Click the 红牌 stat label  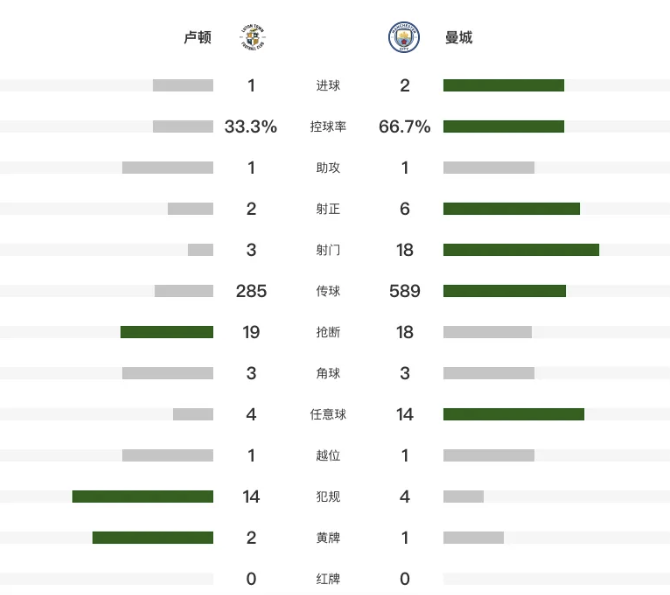point(328,579)
